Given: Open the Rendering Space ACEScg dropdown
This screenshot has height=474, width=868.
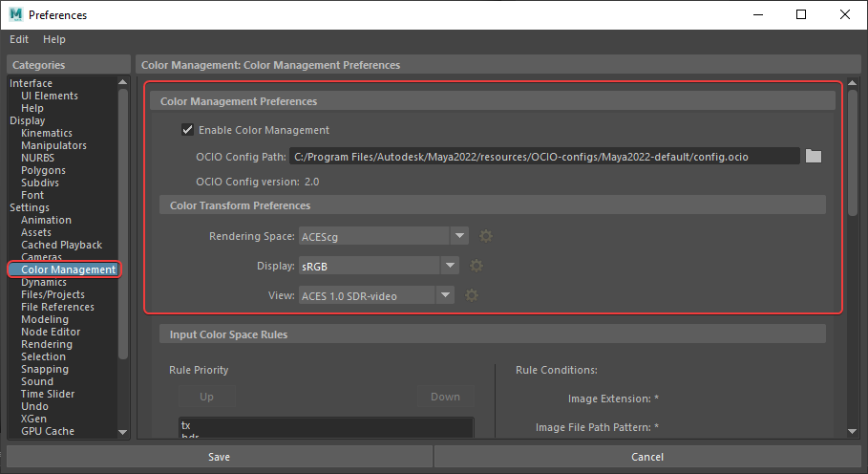Looking at the screenshot, I should click(459, 236).
